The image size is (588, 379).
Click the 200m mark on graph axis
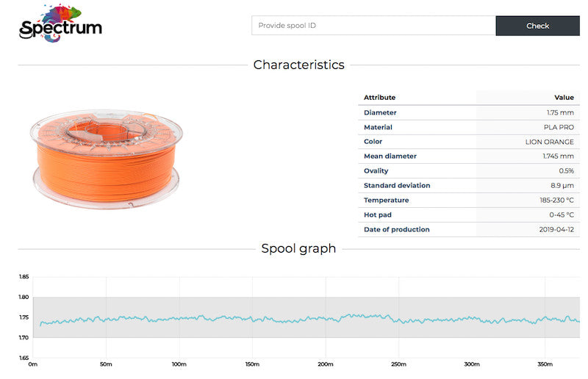[325, 364]
